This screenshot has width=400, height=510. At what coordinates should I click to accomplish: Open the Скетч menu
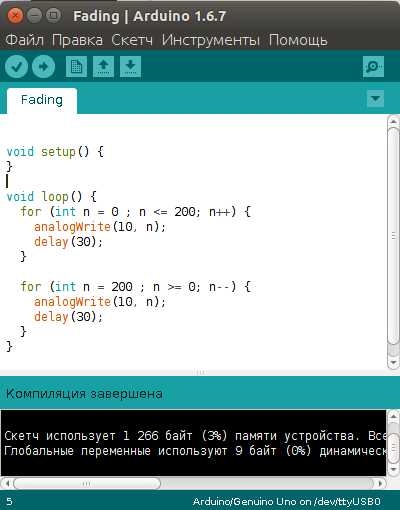(x=132, y=40)
